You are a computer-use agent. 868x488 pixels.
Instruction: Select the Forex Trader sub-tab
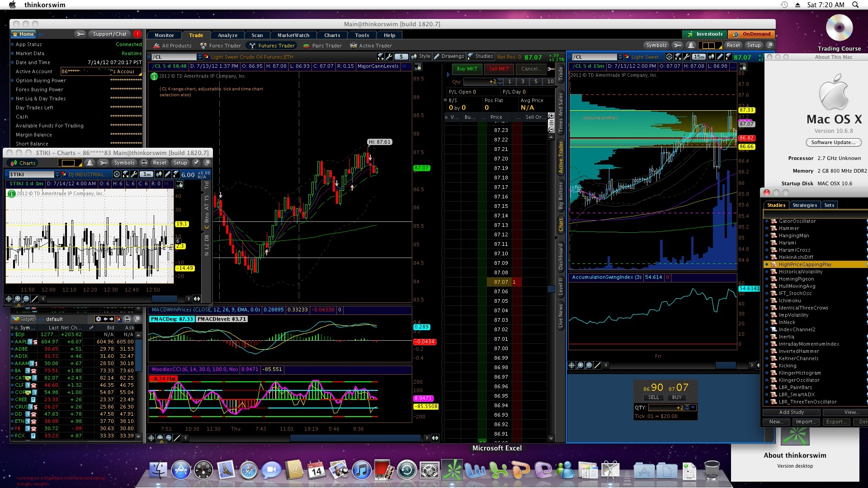click(221, 46)
